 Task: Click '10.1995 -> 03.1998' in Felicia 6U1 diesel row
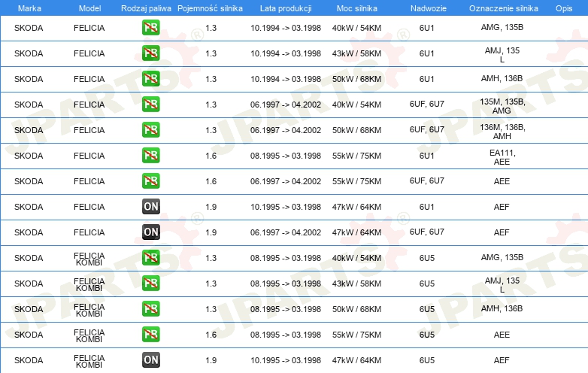[x=286, y=207]
